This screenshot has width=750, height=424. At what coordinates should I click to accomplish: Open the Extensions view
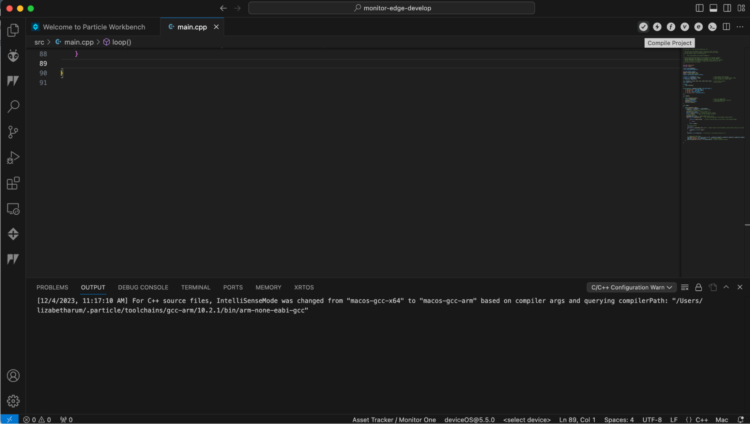pos(13,183)
